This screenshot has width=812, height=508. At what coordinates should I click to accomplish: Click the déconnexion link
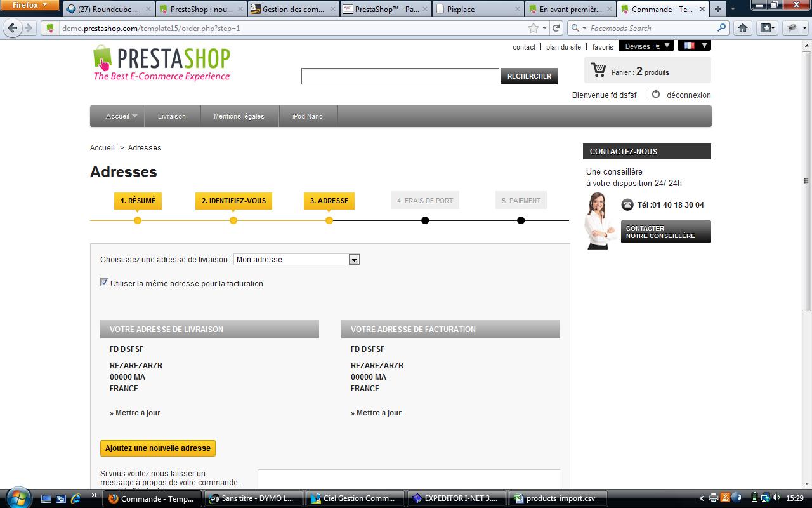coord(689,95)
